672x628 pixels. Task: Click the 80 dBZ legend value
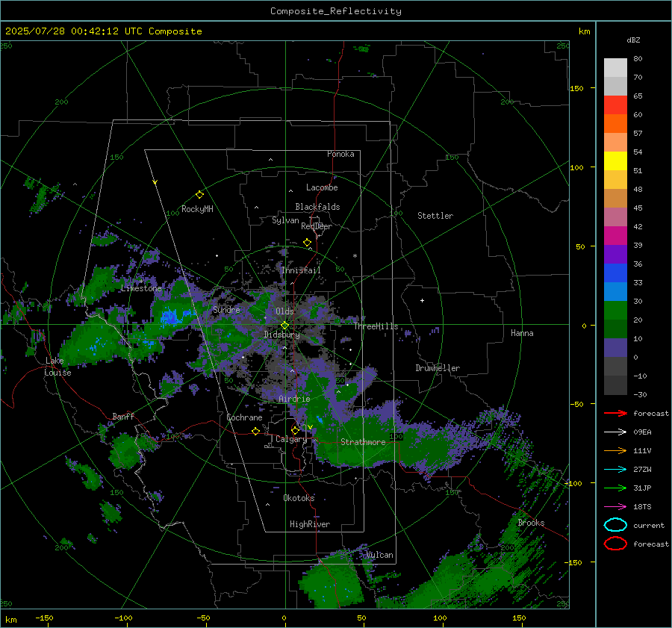(x=638, y=59)
